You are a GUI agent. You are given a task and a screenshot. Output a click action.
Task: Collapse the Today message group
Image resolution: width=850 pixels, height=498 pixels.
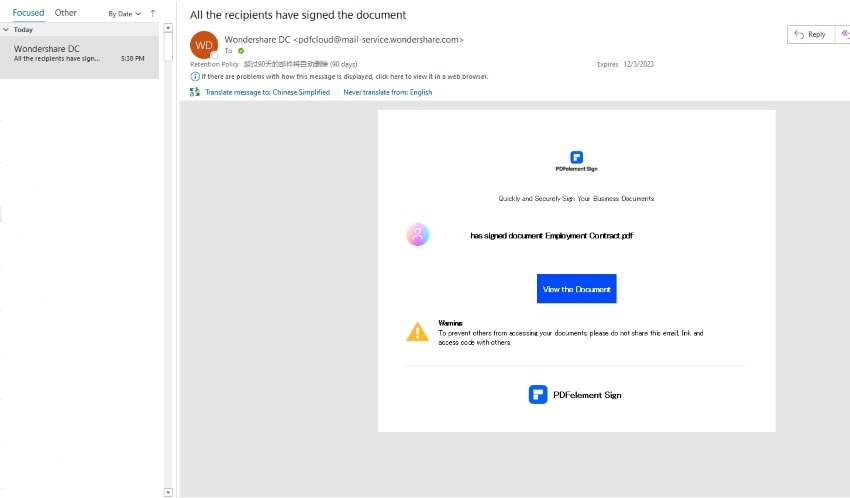point(7,30)
